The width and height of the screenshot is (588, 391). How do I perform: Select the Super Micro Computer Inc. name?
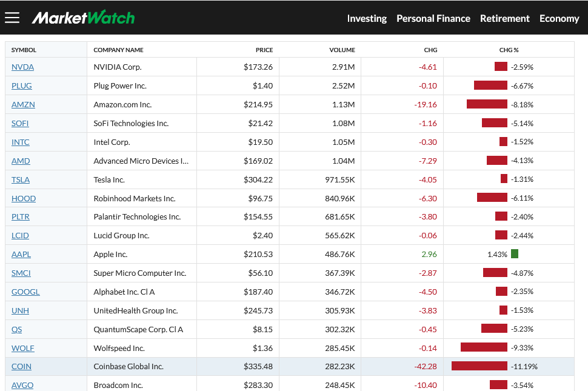tap(140, 273)
